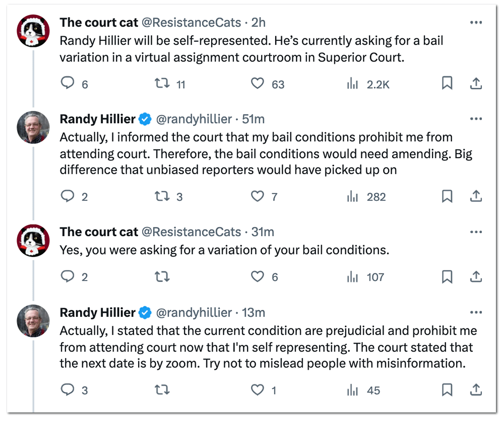The image size is (504, 421).
Task: Open more options for Randy Hillier's 51m reply
Action: [476, 118]
